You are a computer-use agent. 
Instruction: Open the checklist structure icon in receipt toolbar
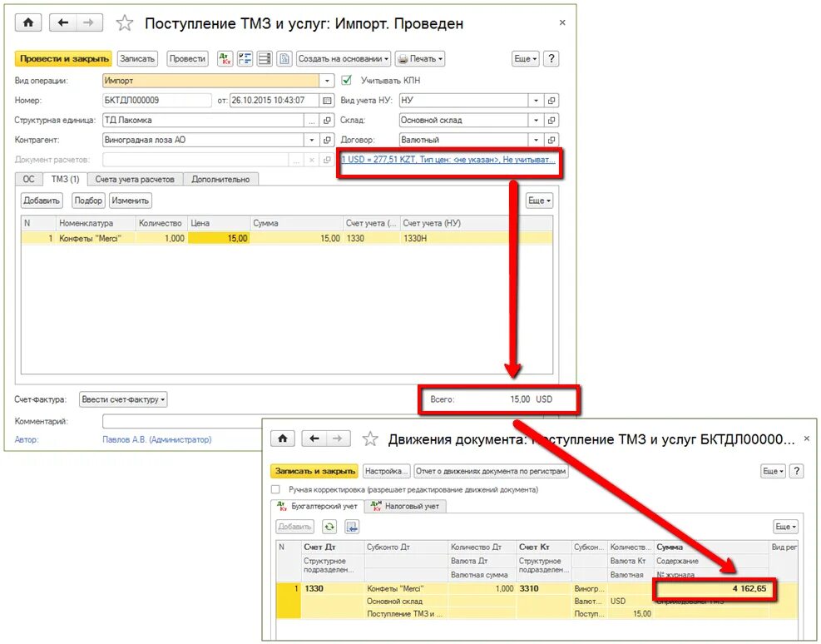tap(245, 58)
